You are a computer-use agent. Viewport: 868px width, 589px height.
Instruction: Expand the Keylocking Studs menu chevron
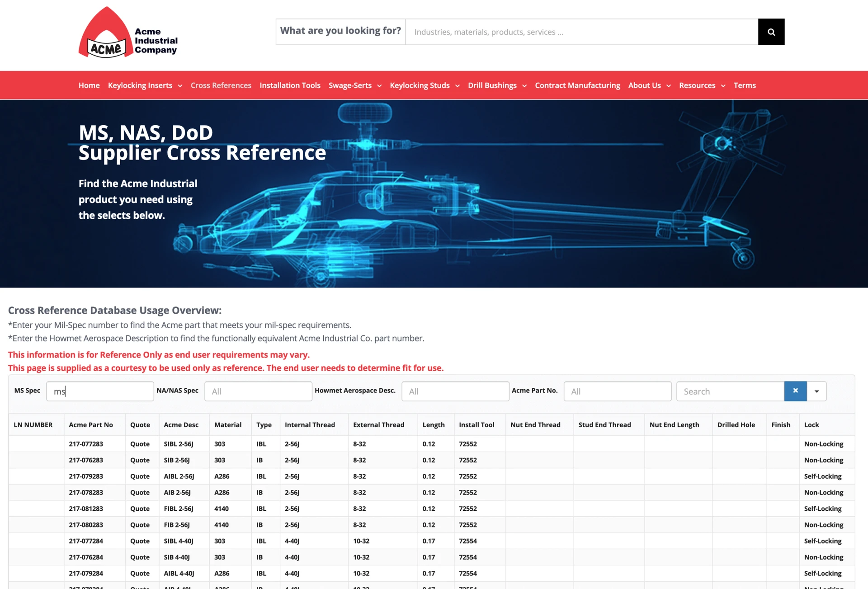click(x=458, y=86)
